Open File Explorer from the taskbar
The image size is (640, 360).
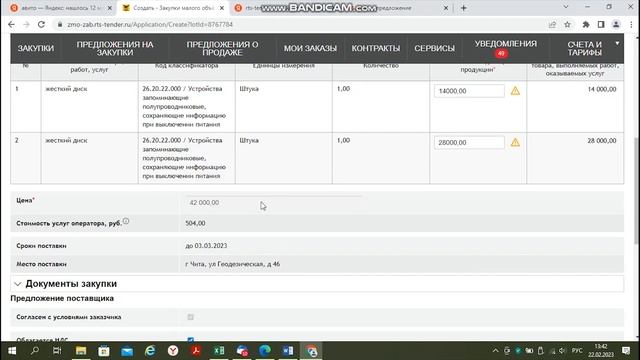(x=81, y=351)
